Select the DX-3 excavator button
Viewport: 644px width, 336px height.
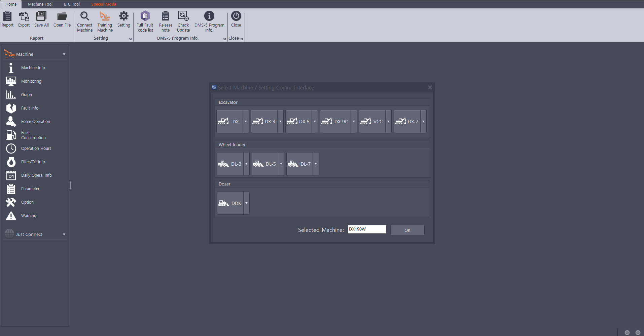coord(264,122)
